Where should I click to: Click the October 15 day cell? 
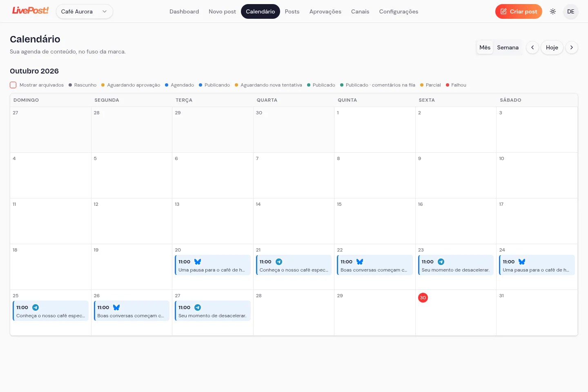click(375, 221)
